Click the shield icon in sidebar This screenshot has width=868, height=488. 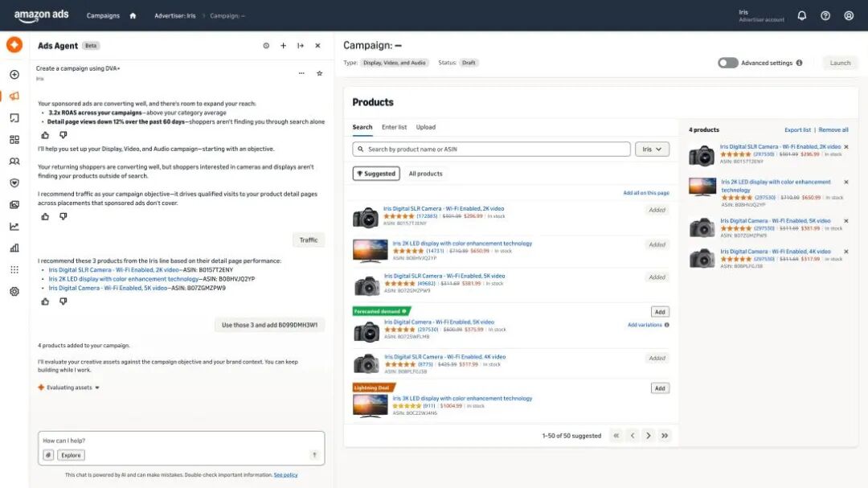pos(14,182)
